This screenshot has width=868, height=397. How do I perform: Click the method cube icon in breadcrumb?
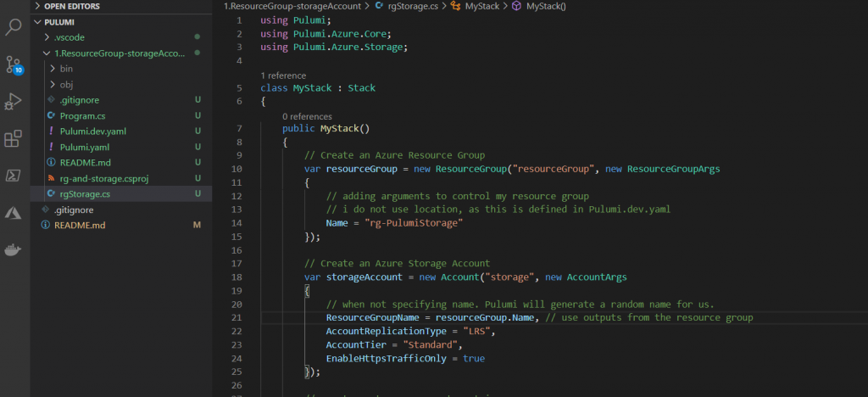pyautogui.click(x=516, y=6)
